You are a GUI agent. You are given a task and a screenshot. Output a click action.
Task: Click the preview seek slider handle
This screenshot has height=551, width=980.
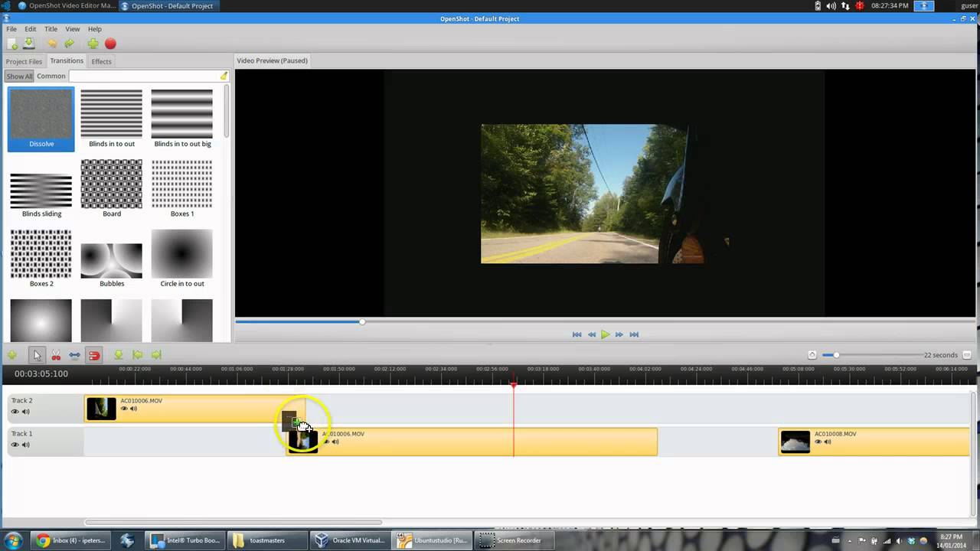362,322
